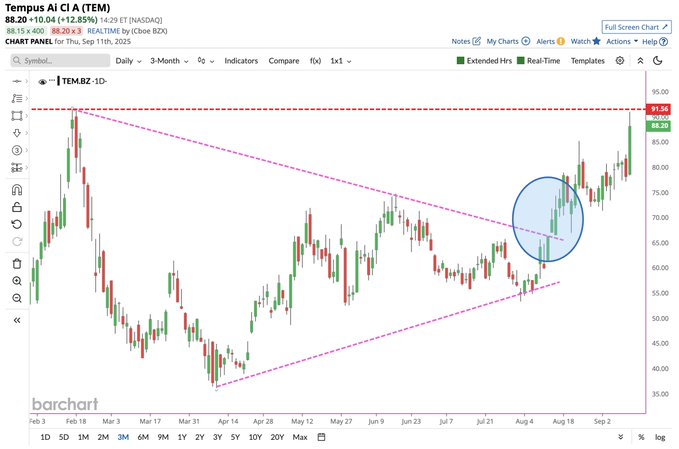Open chart settings gear icon
The width and height of the screenshot is (679, 449).
coord(620,61)
